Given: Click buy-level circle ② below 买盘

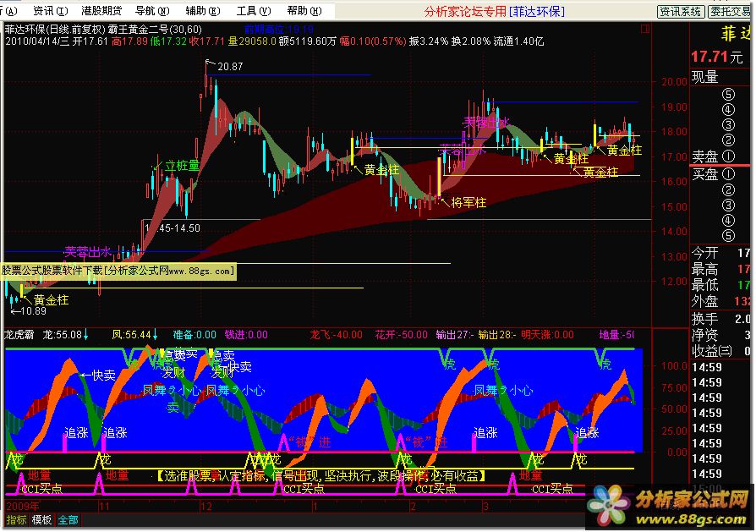Looking at the screenshot, I should point(728,190).
